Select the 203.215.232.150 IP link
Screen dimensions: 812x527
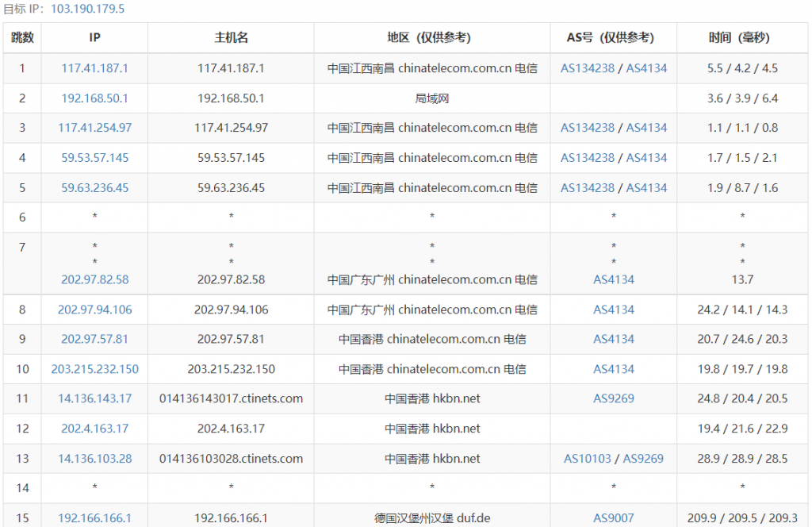(94, 369)
